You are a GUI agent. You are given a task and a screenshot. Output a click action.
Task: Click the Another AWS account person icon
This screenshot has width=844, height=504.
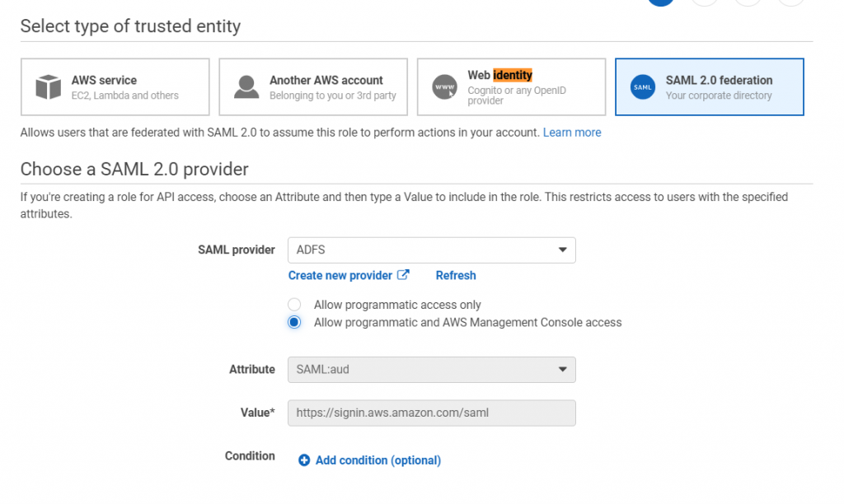tap(246, 87)
